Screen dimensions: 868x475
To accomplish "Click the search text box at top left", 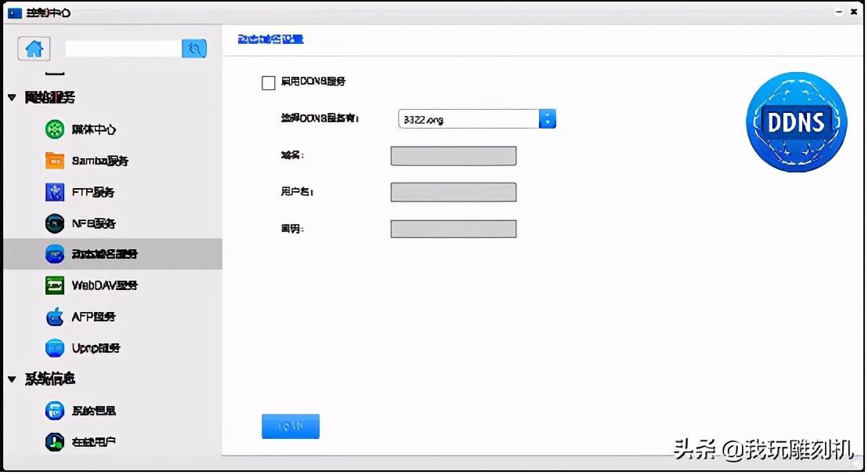I will pyautogui.click(x=121, y=48).
